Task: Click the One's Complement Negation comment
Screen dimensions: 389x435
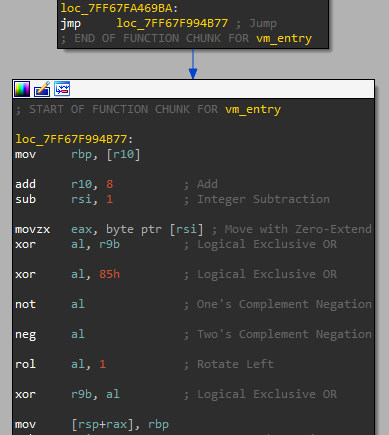Action: pos(284,304)
